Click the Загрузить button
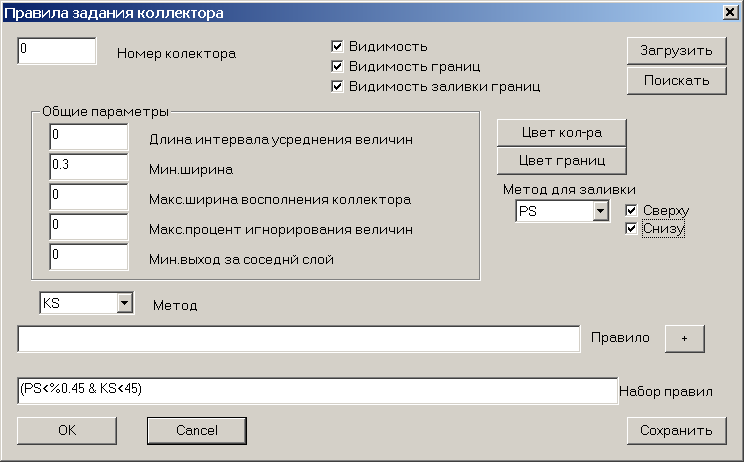 [677, 50]
